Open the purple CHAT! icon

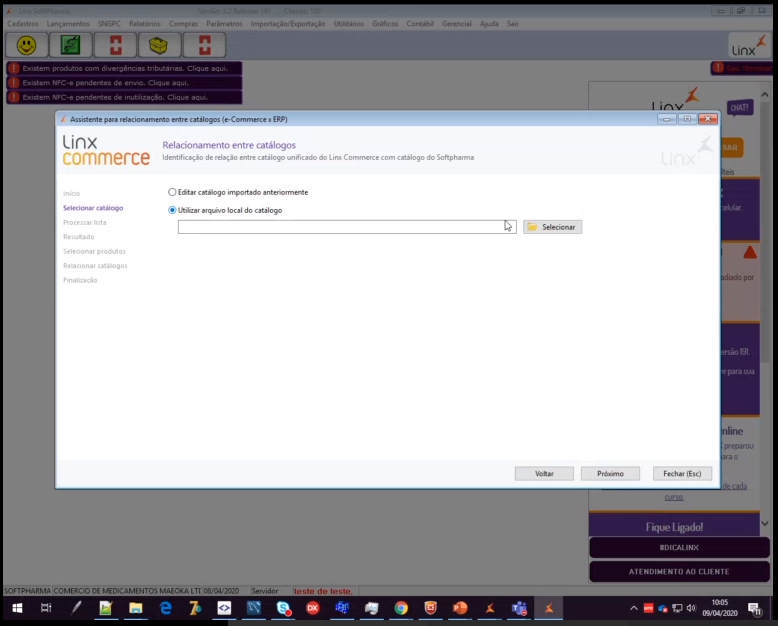point(740,108)
